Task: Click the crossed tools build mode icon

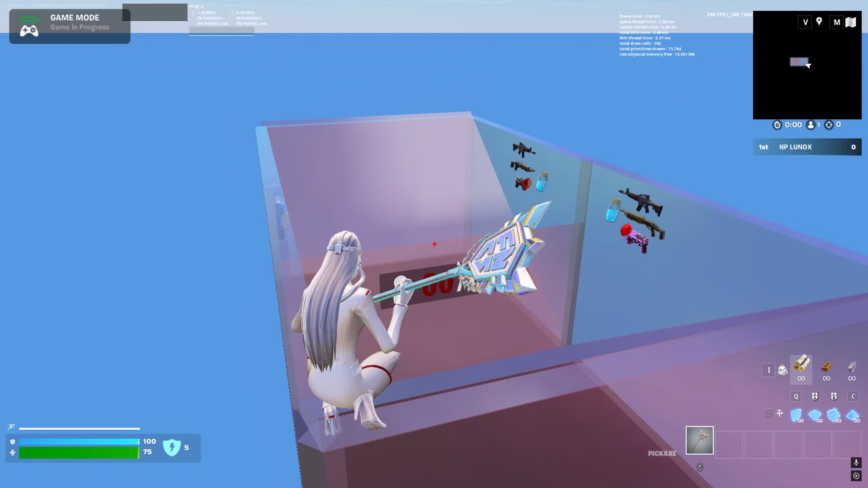Action: tap(780, 413)
